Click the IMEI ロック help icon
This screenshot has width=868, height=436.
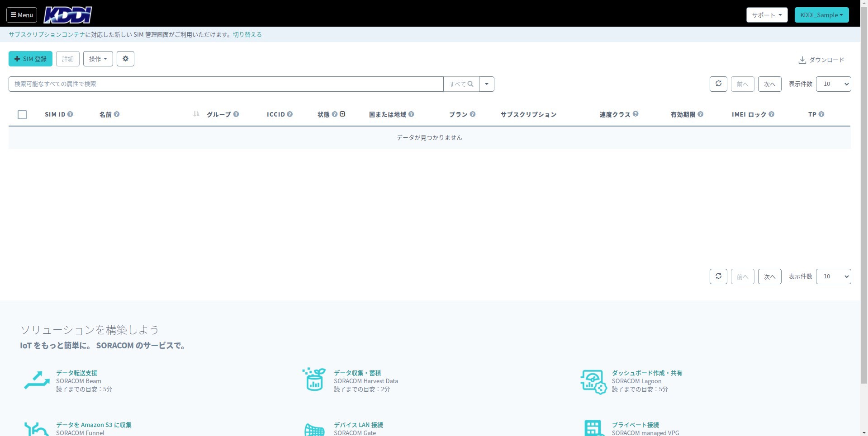click(772, 114)
